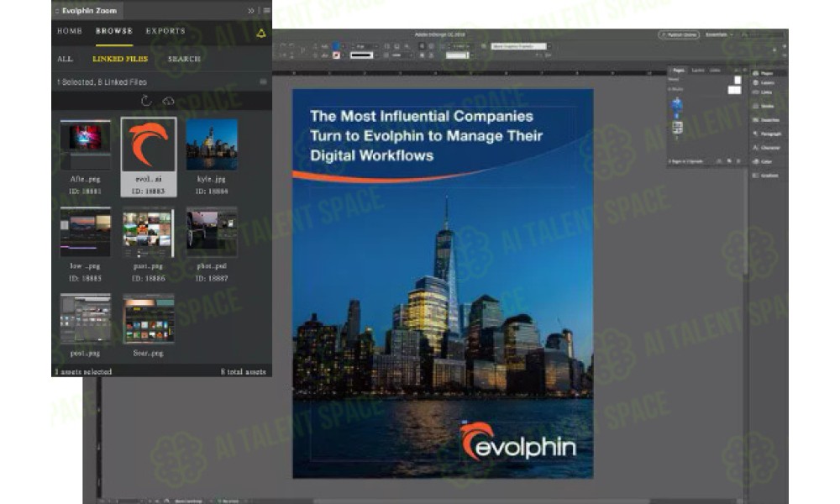840x504 pixels.
Task: Show the All files sub-tab
Action: tap(65, 59)
